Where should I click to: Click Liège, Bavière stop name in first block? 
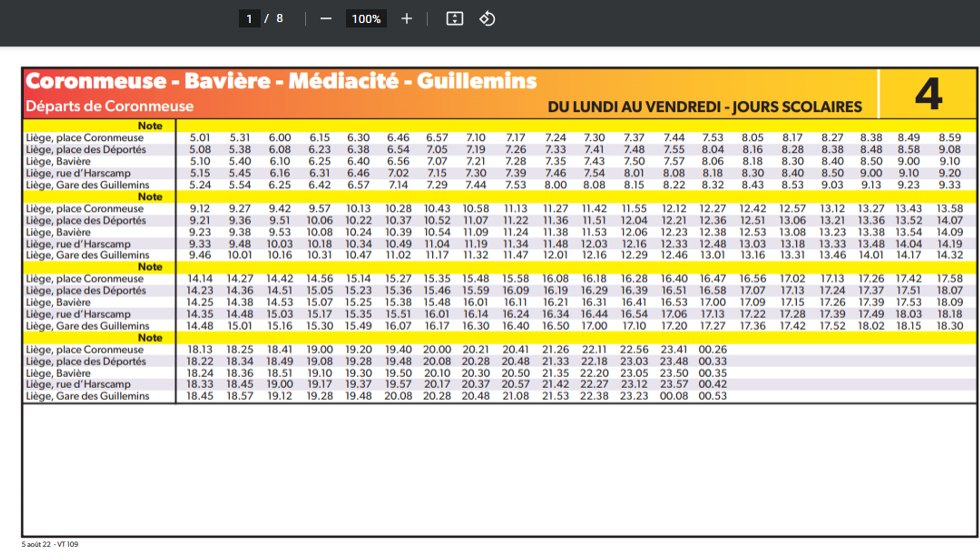point(58,161)
